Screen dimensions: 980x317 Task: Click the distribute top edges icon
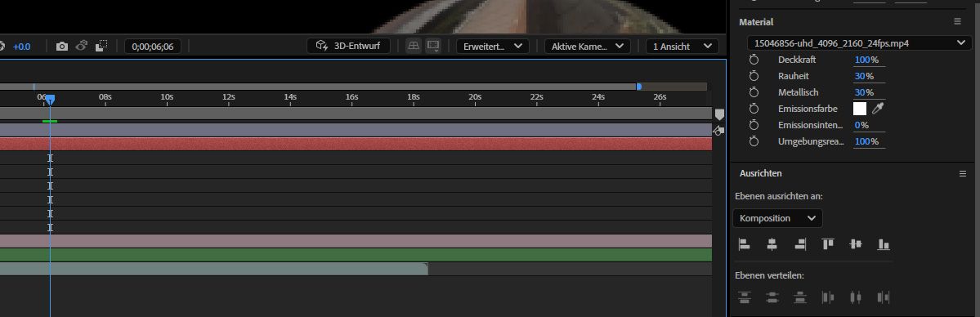point(744,297)
